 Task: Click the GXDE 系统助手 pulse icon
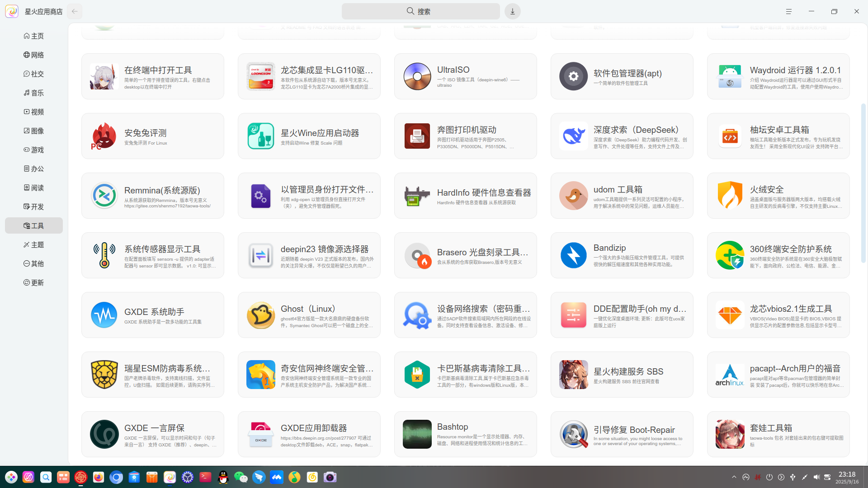point(104,315)
